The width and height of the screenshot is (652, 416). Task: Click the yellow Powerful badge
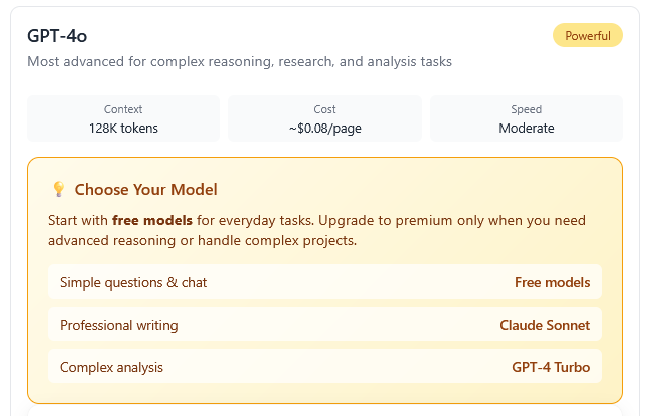tap(588, 36)
